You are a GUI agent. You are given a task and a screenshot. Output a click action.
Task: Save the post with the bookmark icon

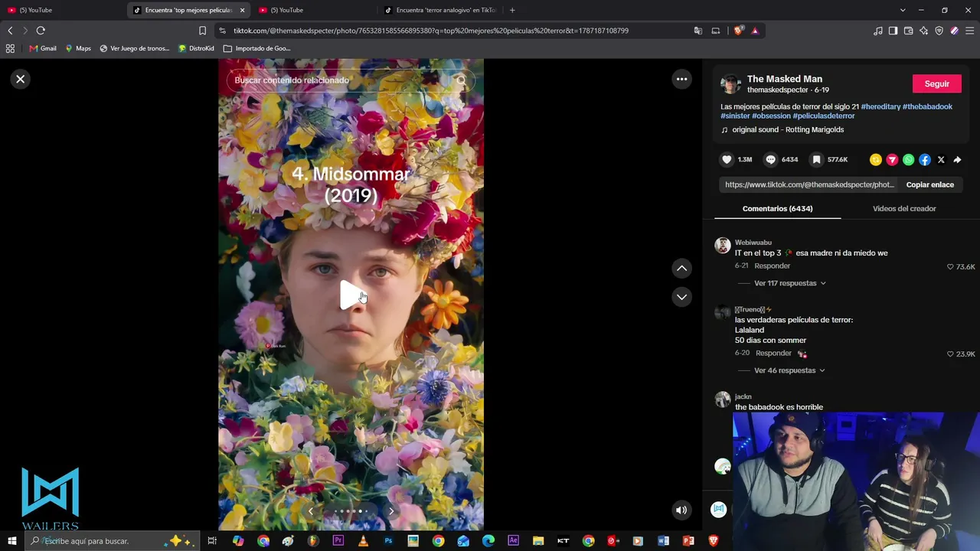coord(817,160)
